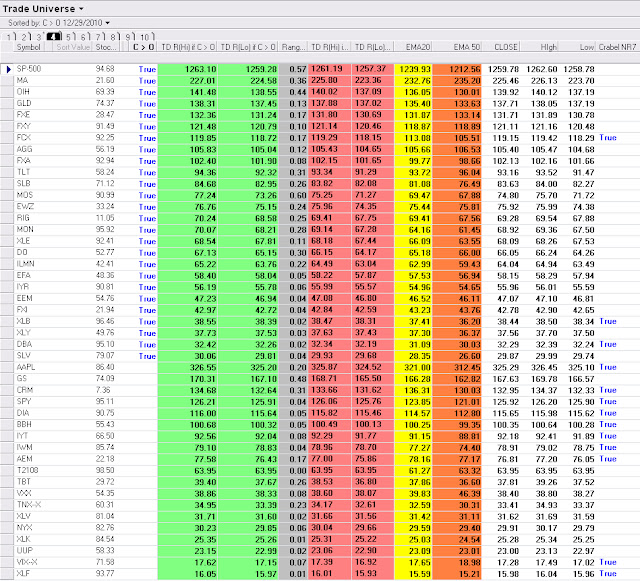Click the current row arrow beside SP-500
640x581 pixels.
tap(8, 69)
